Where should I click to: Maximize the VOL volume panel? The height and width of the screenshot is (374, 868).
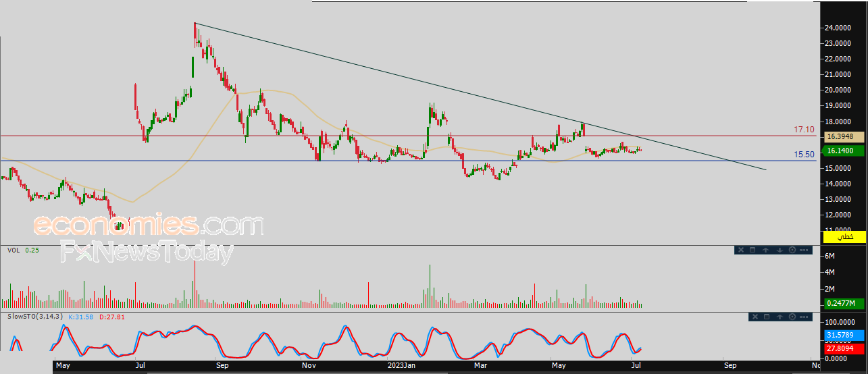[x=753, y=250]
